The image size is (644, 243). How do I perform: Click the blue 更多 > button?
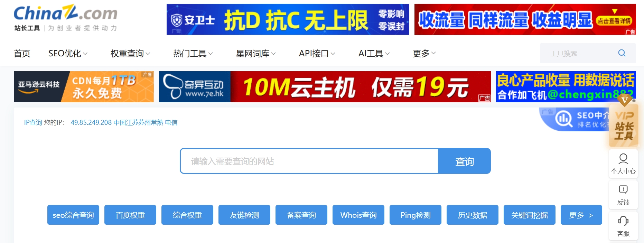point(581,215)
